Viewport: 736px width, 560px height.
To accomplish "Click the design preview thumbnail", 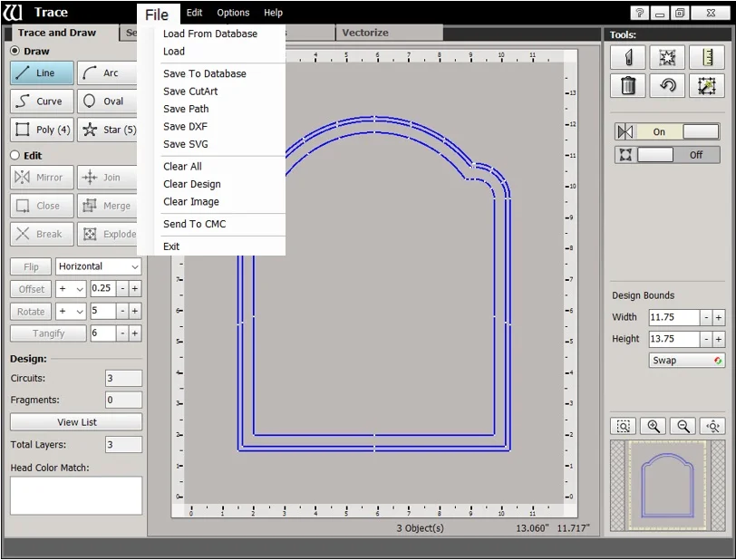I will point(667,486).
